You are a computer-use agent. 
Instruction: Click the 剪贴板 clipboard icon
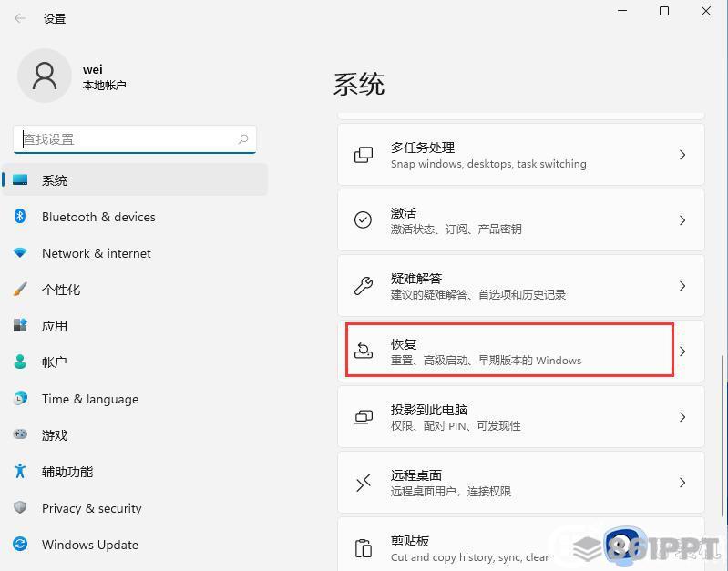click(x=363, y=548)
